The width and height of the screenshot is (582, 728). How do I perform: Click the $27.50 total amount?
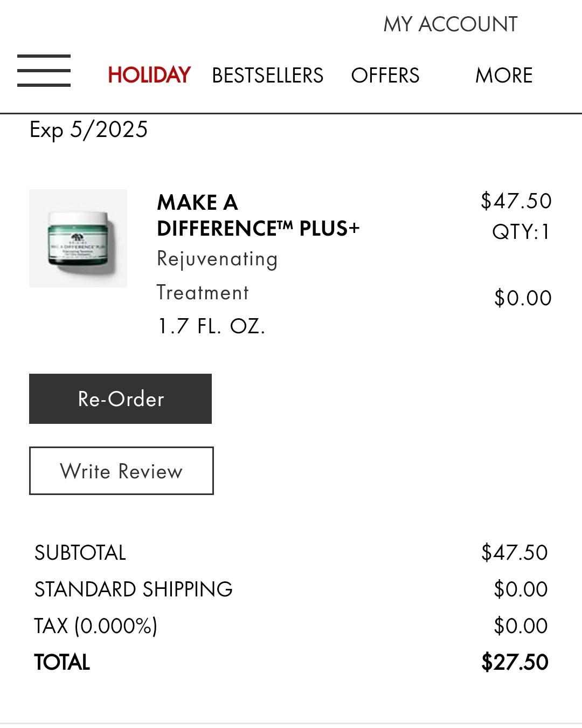[x=515, y=662]
